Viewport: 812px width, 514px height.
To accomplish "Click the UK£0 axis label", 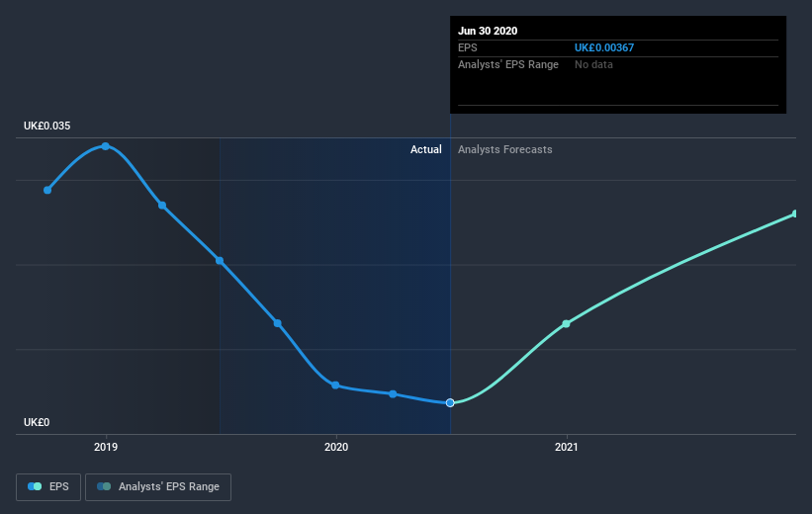I will (37, 422).
